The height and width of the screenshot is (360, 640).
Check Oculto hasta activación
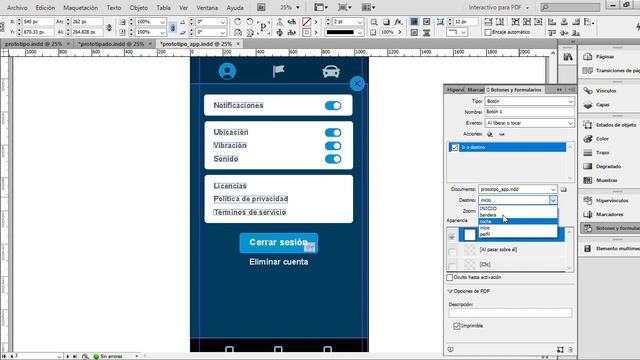[x=450, y=278]
